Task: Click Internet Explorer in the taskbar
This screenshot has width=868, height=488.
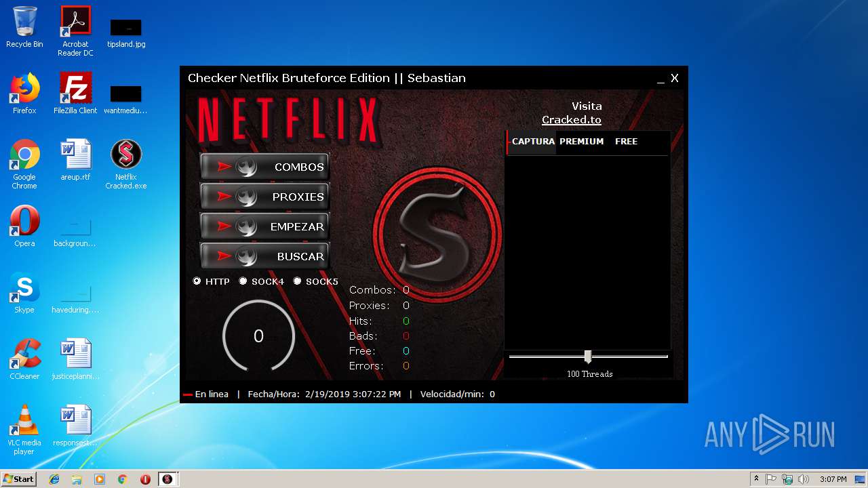Action: pyautogui.click(x=54, y=479)
